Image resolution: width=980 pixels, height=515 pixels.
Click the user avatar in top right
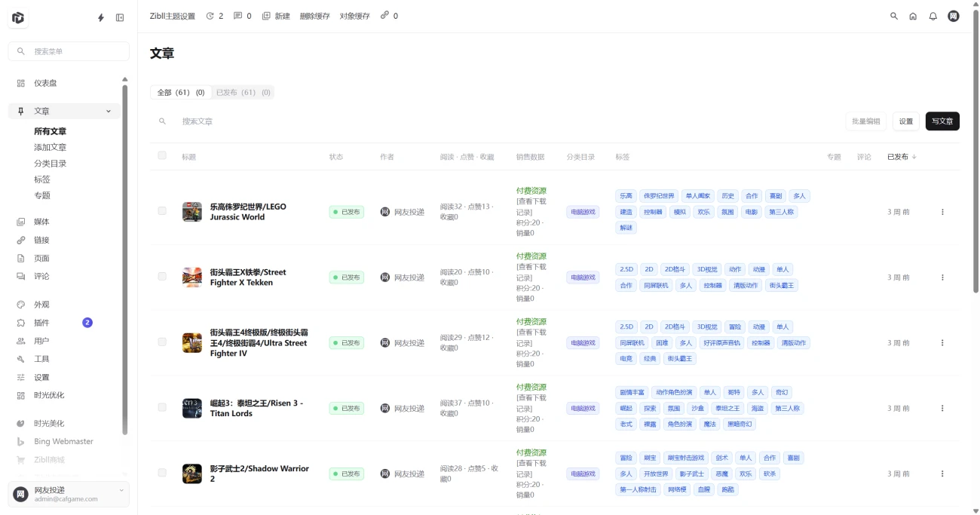coord(954,16)
